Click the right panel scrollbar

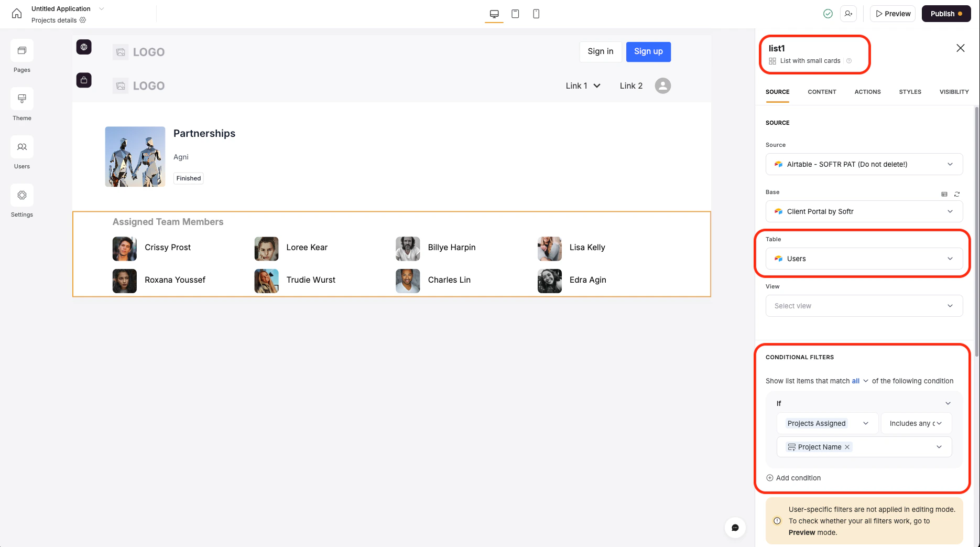click(x=976, y=231)
